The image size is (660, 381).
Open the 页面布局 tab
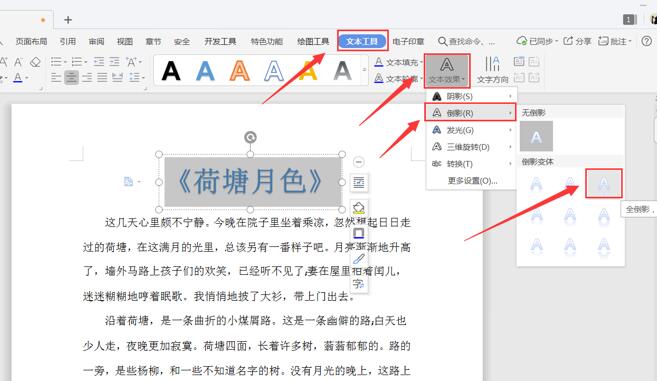(x=31, y=42)
